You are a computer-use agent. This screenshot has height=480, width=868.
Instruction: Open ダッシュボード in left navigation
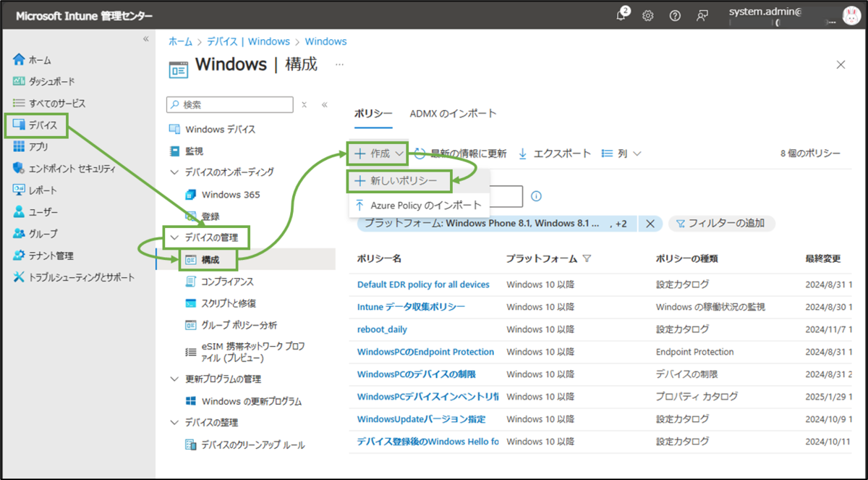click(x=43, y=82)
